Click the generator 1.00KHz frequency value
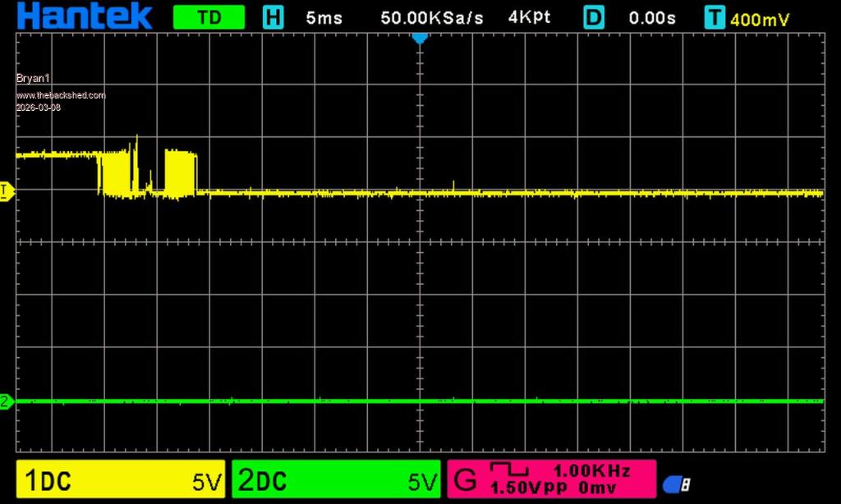841x504 pixels. tap(591, 471)
